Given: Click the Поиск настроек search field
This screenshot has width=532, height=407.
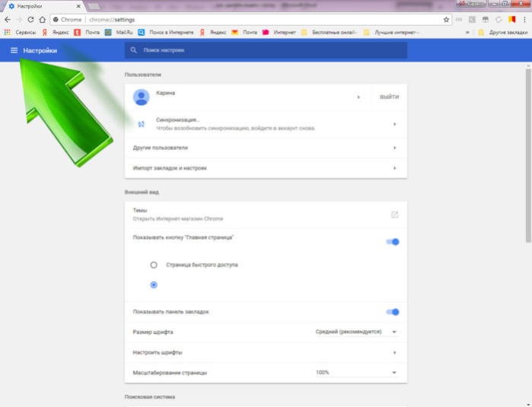Looking at the screenshot, I should (x=266, y=50).
